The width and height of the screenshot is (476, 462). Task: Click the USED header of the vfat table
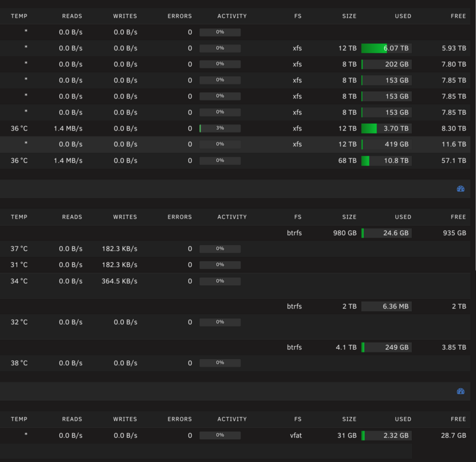click(403, 419)
